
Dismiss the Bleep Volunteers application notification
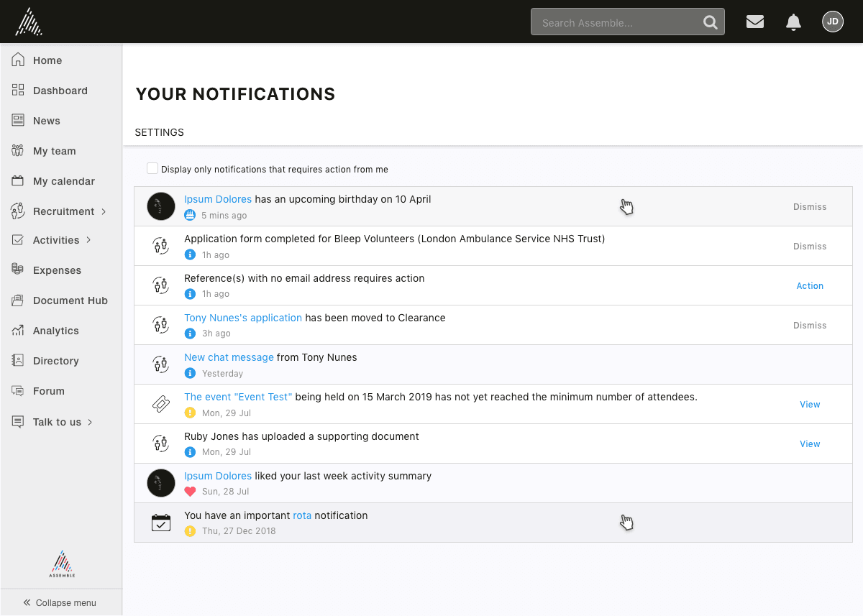point(810,247)
